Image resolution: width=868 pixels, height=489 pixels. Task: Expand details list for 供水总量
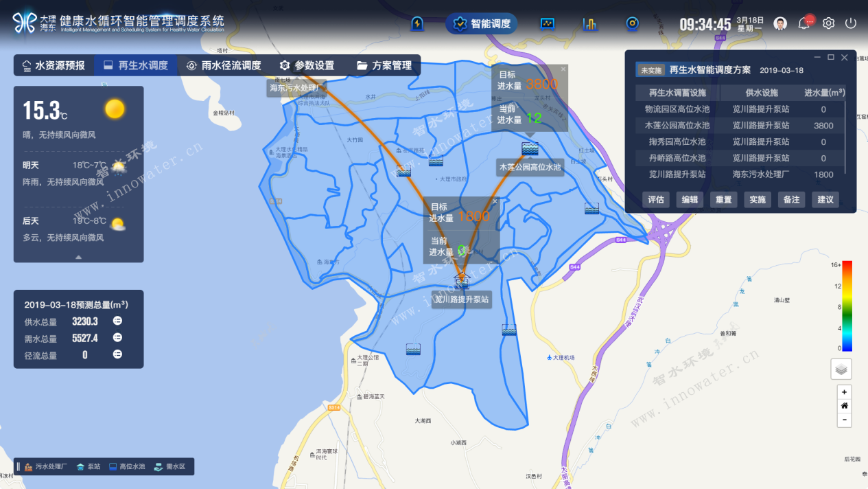117,321
